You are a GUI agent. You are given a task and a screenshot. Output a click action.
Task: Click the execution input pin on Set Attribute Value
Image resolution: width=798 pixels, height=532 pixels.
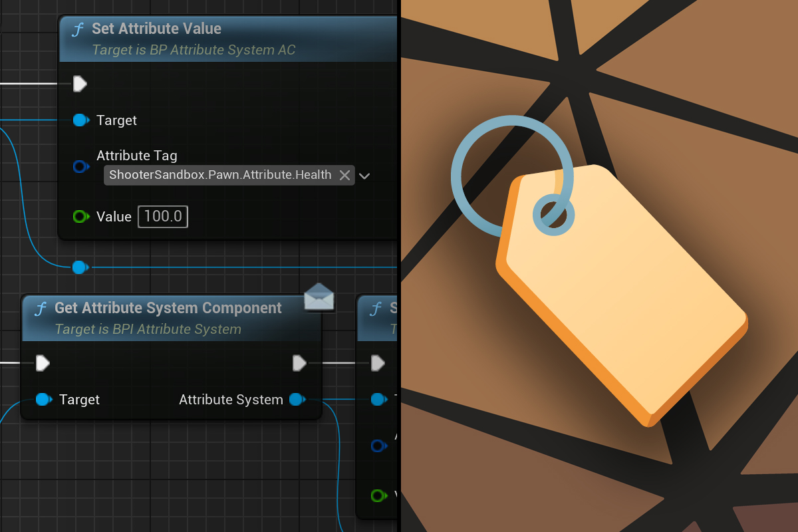(x=80, y=84)
